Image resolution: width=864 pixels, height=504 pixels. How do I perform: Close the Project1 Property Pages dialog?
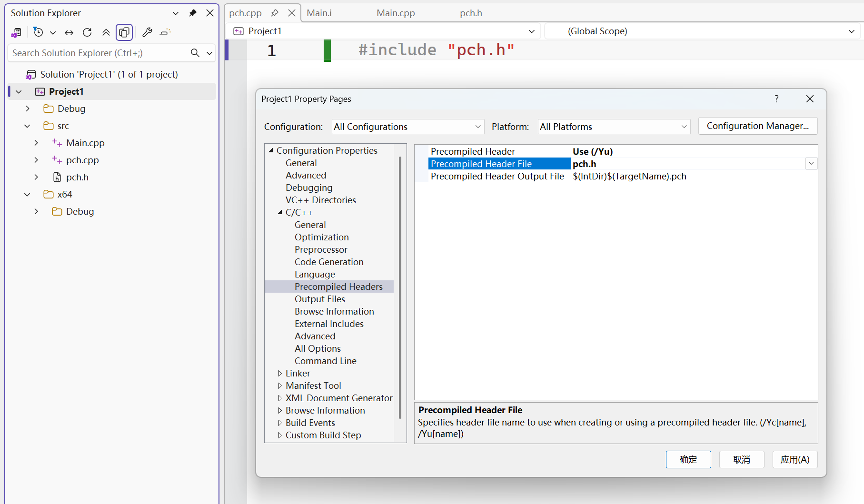pos(810,99)
